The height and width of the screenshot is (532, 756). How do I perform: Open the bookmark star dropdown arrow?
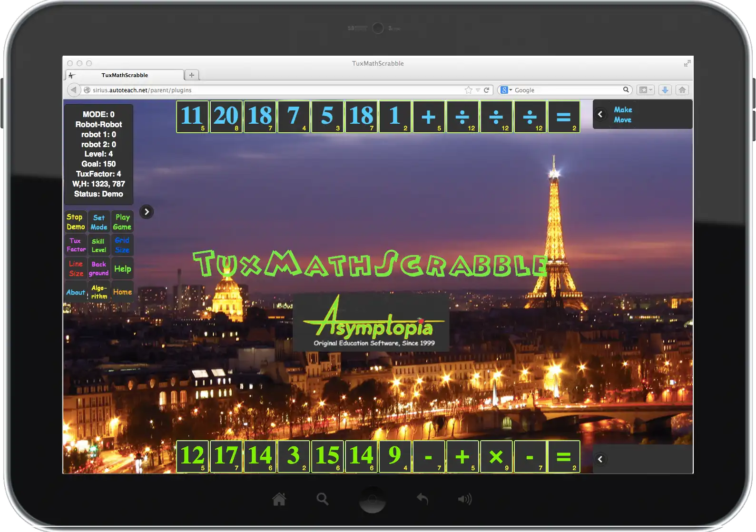[478, 90]
